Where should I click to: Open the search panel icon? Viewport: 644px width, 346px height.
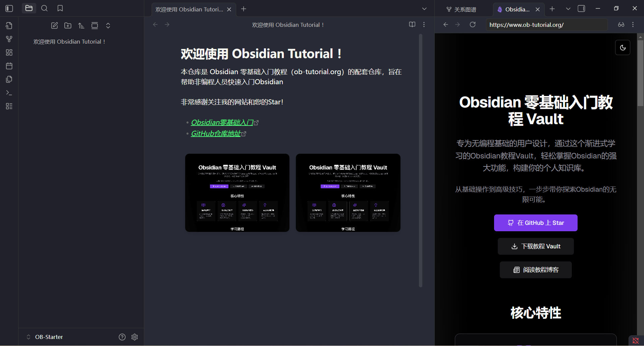point(44,8)
